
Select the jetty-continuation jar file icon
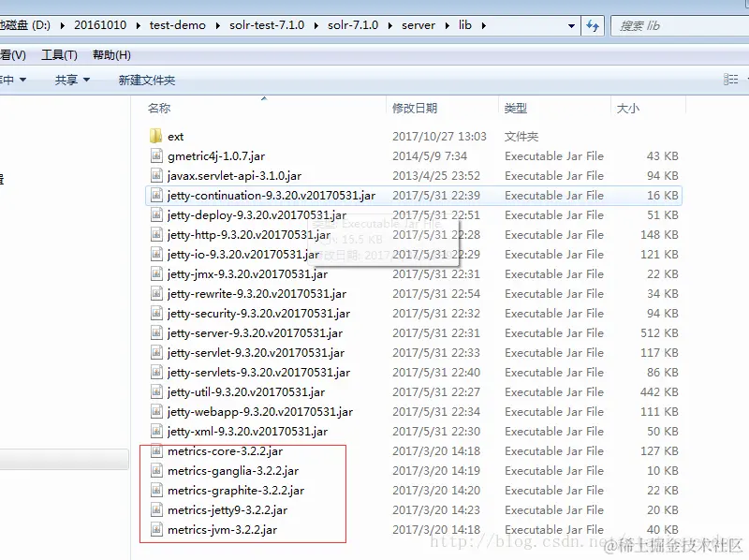click(x=156, y=195)
